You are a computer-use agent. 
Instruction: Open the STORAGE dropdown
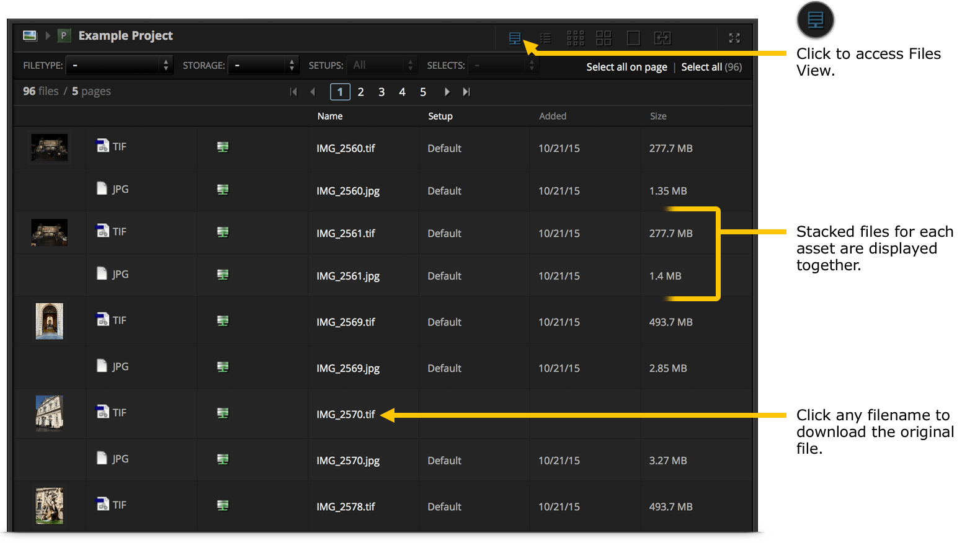pyautogui.click(x=263, y=65)
